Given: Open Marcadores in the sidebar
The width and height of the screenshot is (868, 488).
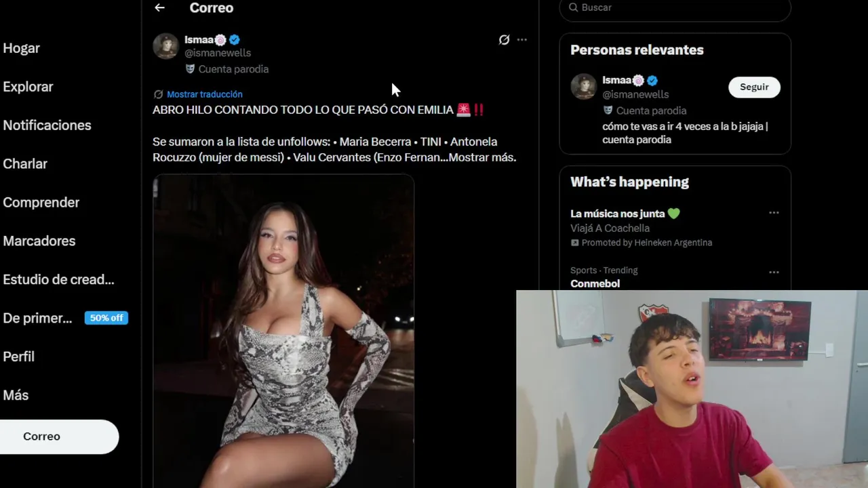Looking at the screenshot, I should [x=39, y=241].
